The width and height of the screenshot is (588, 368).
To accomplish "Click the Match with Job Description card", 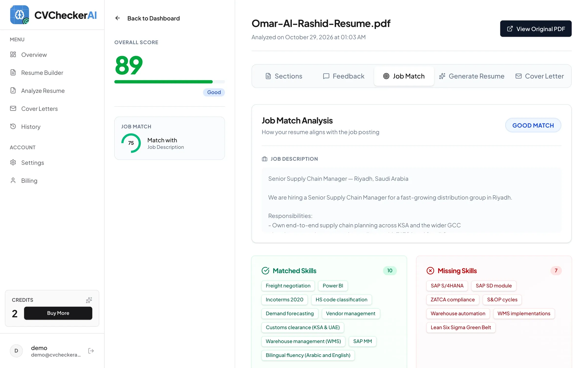I will [x=170, y=138].
